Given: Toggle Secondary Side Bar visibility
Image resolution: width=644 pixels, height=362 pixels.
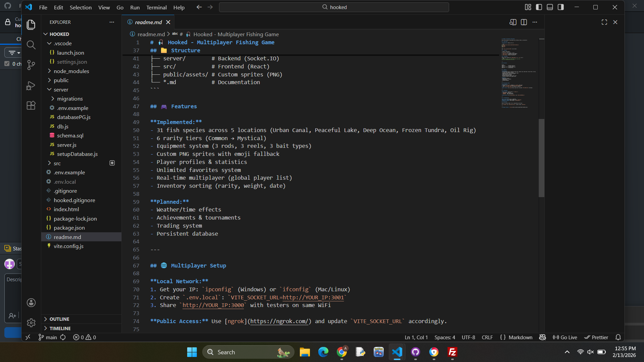Looking at the screenshot, I should click(561, 7).
